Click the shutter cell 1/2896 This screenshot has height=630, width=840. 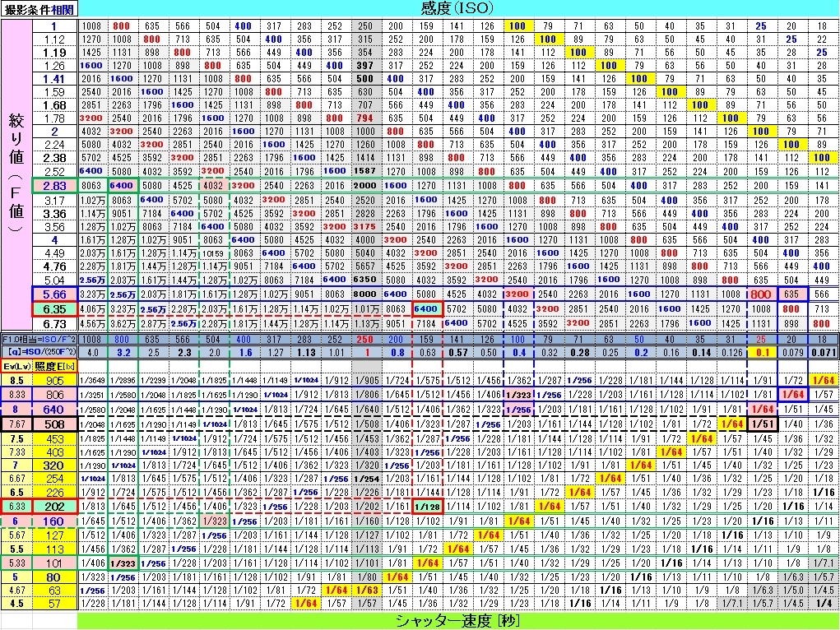[123, 381]
